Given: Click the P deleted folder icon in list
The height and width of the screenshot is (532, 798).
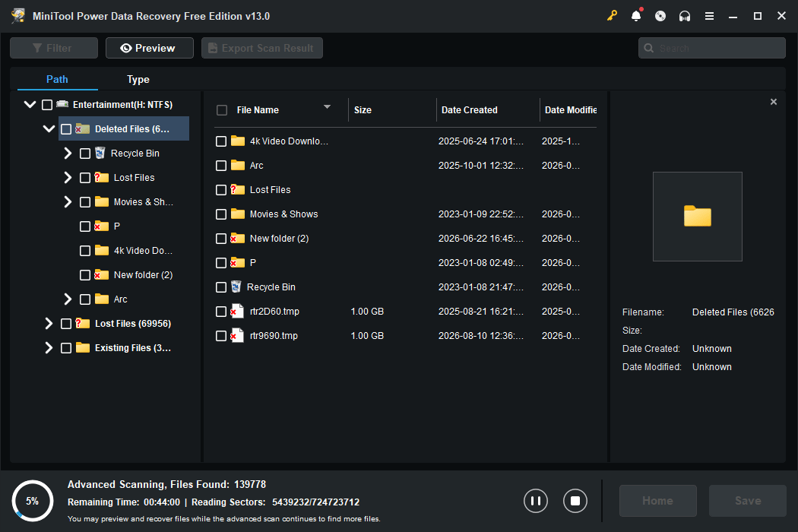Looking at the screenshot, I should click(237, 263).
